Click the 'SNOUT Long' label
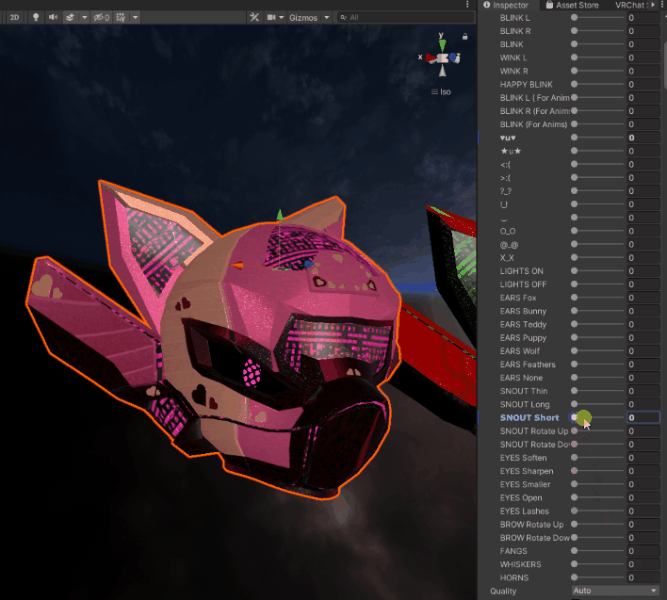Viewport: 667px width, 600px height. (x=524, y=404)
